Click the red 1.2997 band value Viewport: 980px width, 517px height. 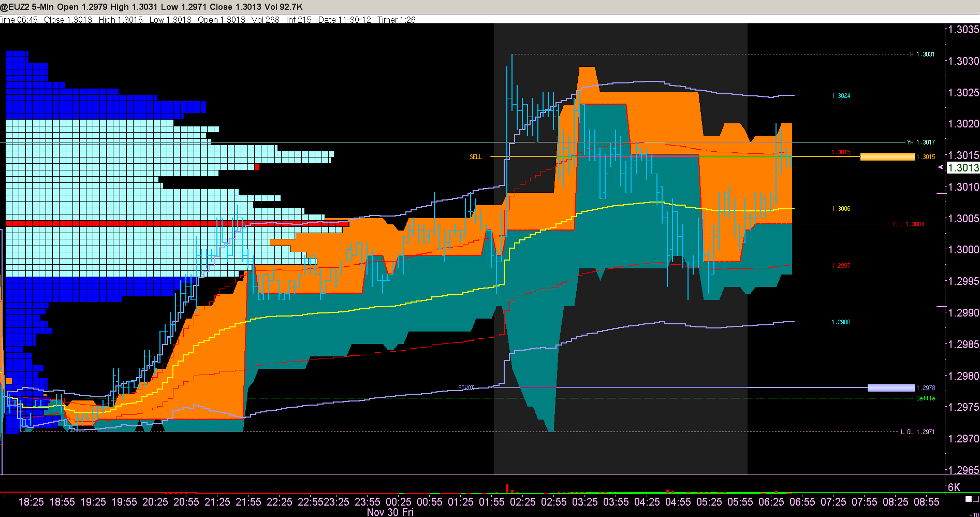point(841,266)
